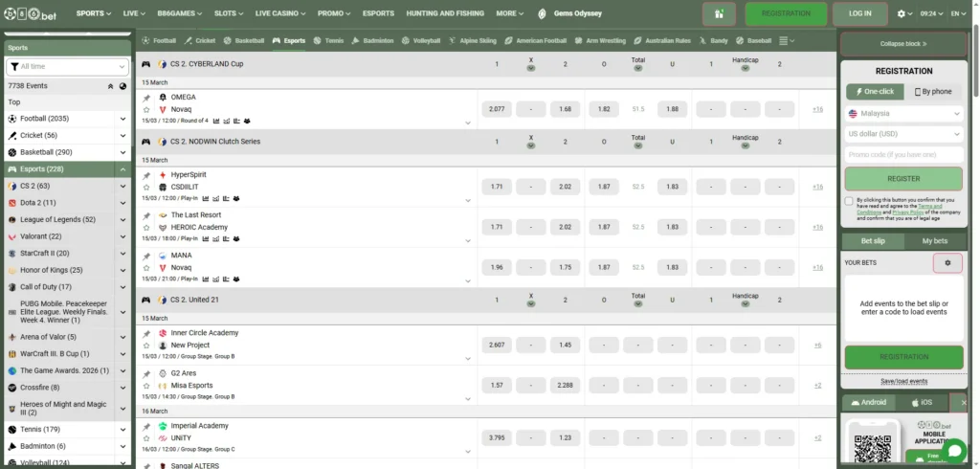Switch to the Basketball sport tab
Image resolution: width=980 pixels, height=469 pixels.
244,40
